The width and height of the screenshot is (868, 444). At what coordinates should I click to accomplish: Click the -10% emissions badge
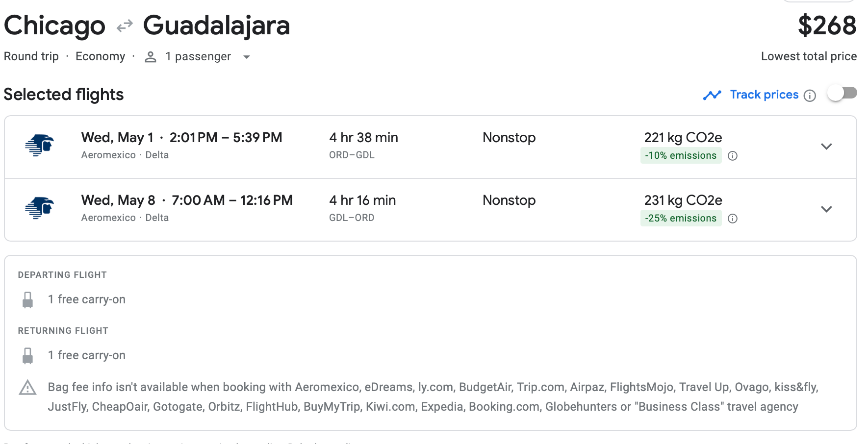680,156
